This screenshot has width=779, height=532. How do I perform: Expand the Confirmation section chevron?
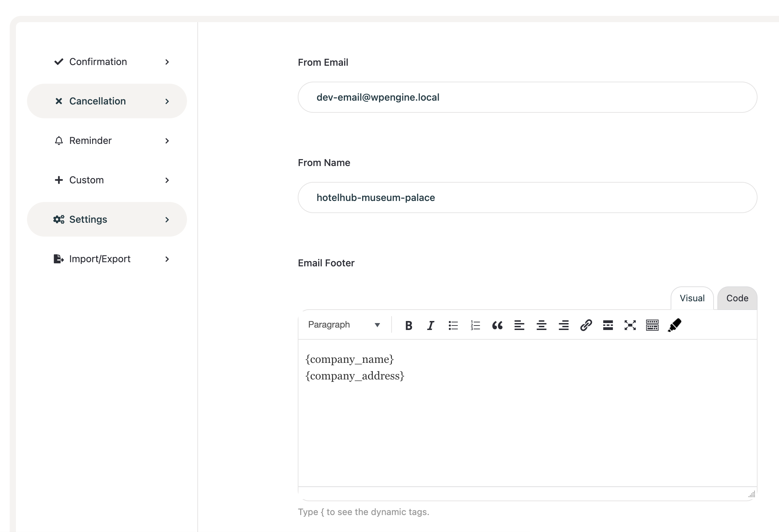tap(167, 62)
